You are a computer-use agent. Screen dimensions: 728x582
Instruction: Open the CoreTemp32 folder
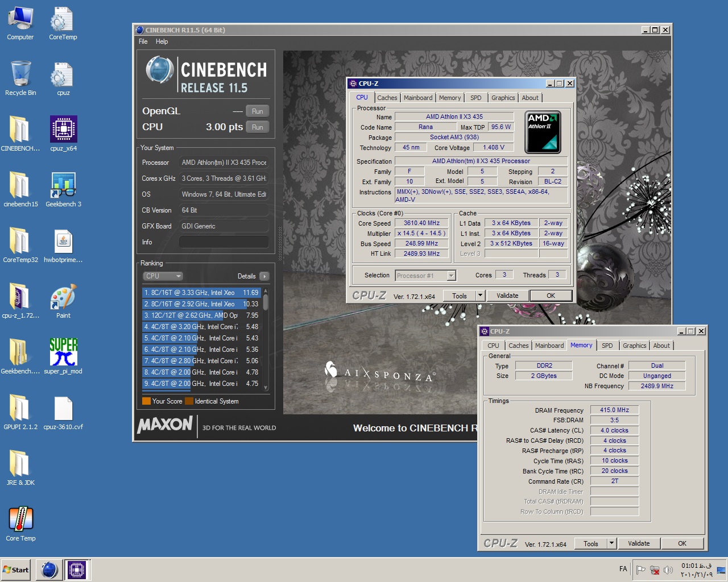20,246
